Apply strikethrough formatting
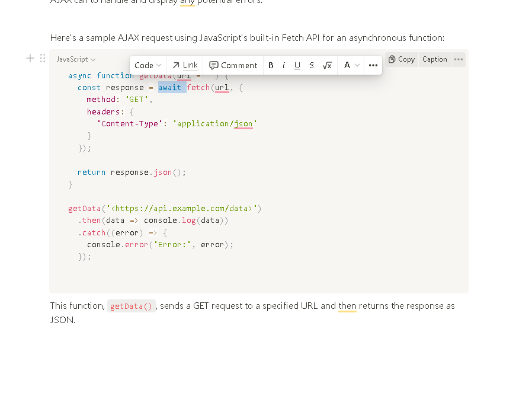 [312, 65]
